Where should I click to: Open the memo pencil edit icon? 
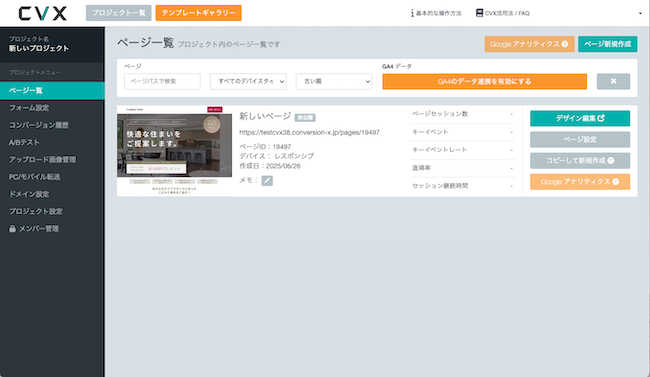[x=267, y=180]
